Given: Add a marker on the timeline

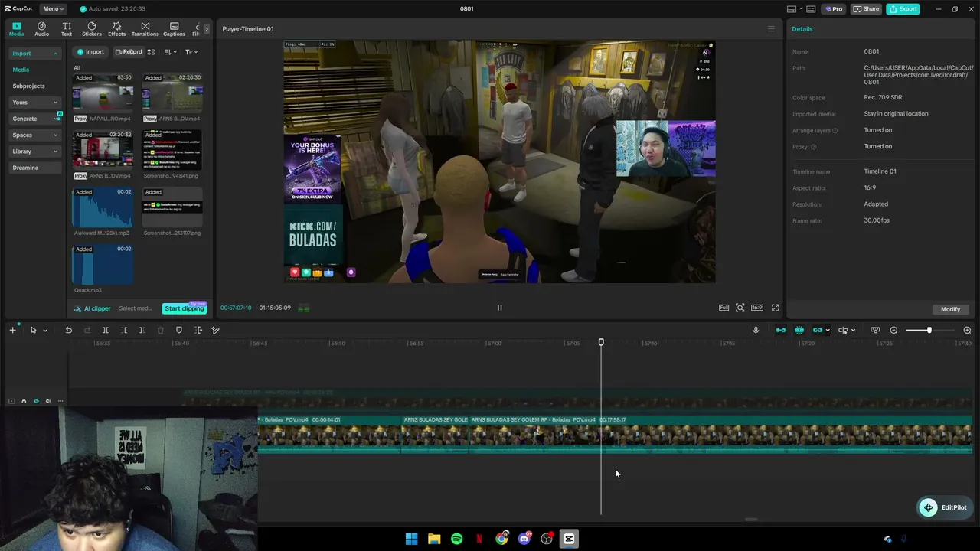Looking at the screenshot, I should [x=179, y=330].
